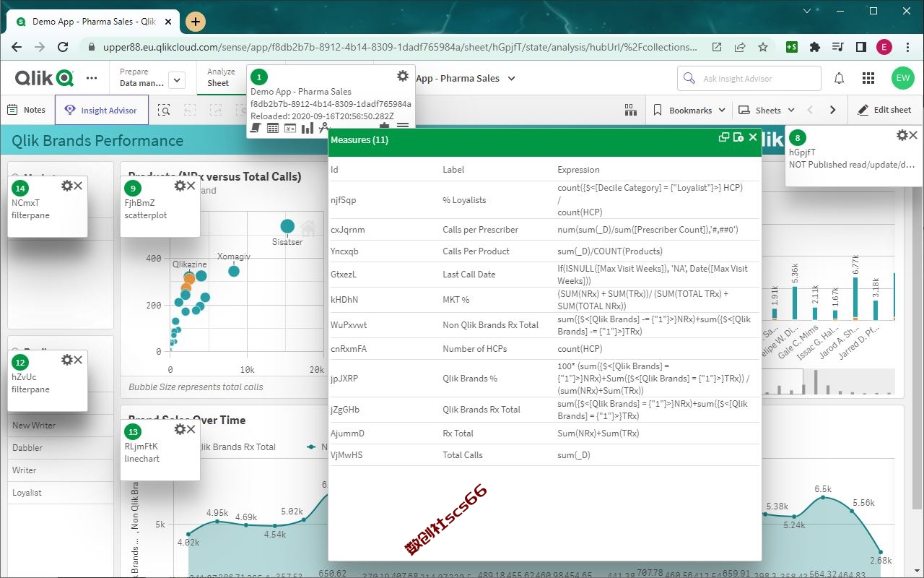This screenshot has height=578, width=924.
Task: Click Sisatser bubble in scatterplot
Action: click(x=287, y=226)
